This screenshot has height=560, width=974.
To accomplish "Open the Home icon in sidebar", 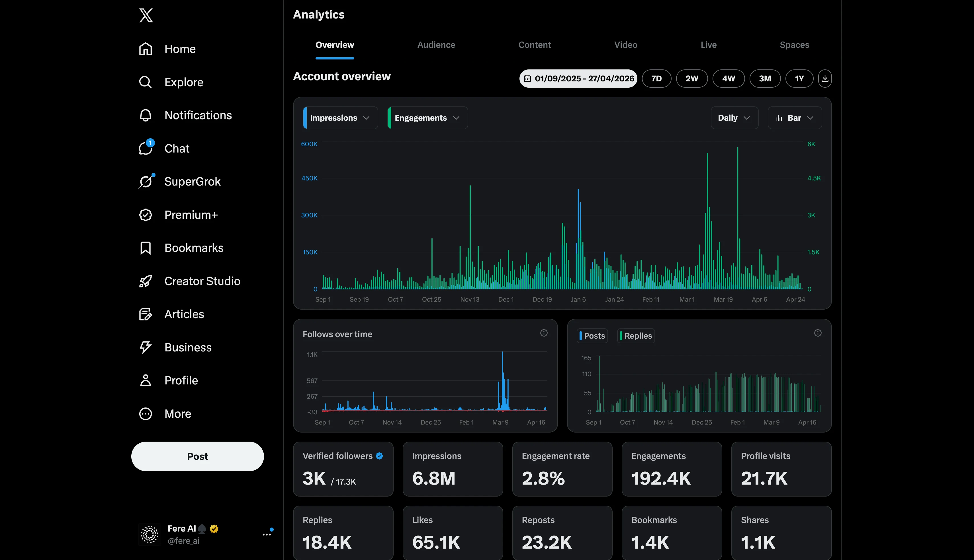I will click(x=146, y=49).
